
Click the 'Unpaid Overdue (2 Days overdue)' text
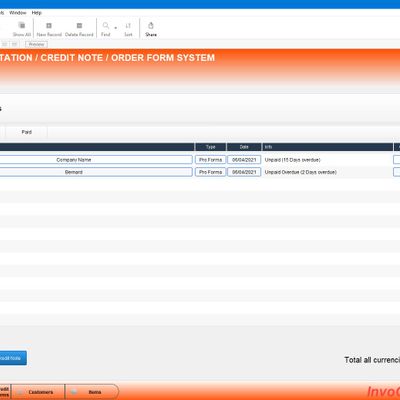(x=301, y=172)
